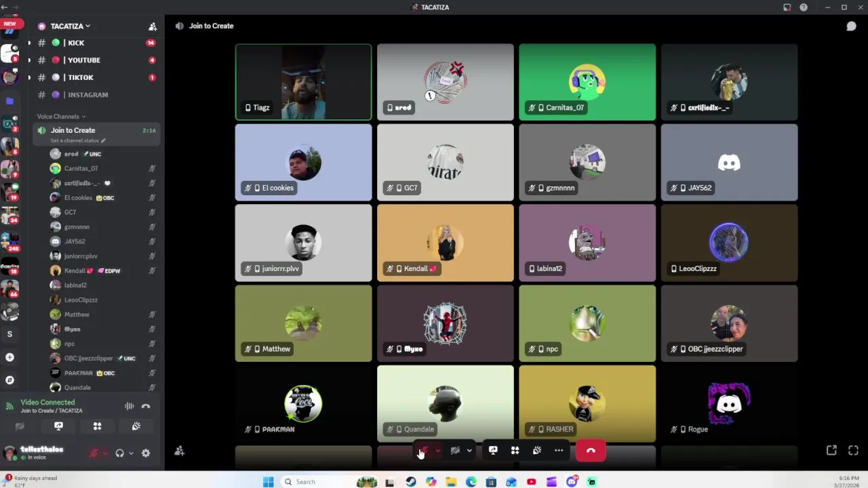The width and height of the screenshot is (868, 488).
Task: Start an activity from call control bar
Action: 515,450
